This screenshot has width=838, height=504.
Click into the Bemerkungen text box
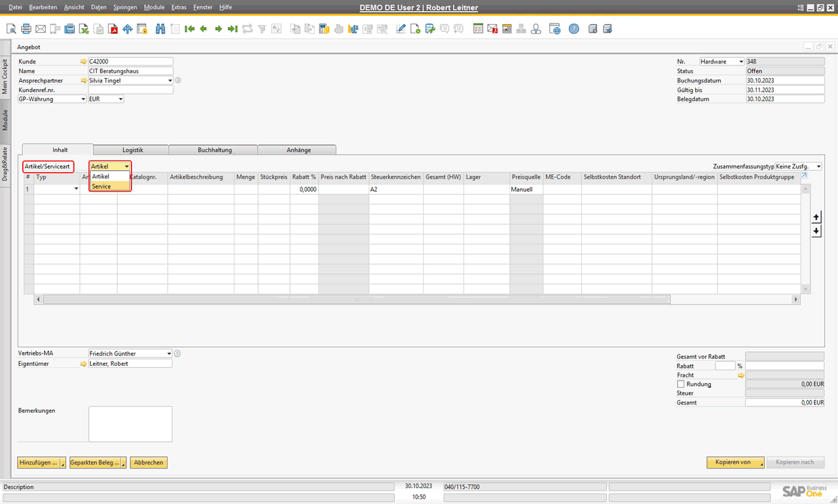[x=130, y=423]
